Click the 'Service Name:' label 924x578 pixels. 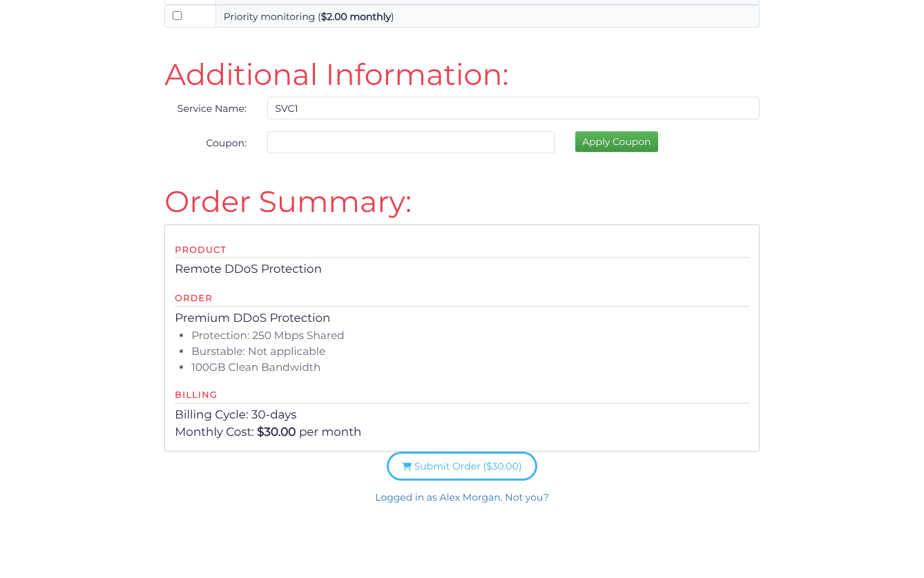[x=212, y=108]
